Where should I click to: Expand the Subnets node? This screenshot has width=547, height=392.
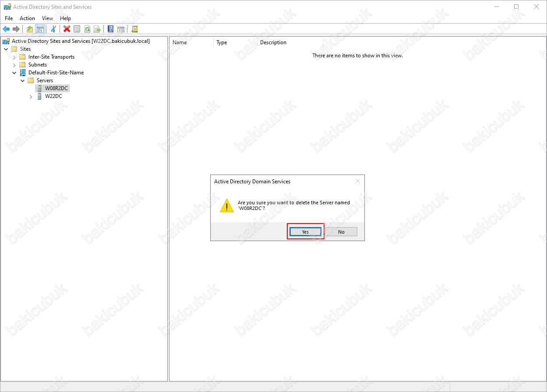pyautogui.click(x=14, y=65)
